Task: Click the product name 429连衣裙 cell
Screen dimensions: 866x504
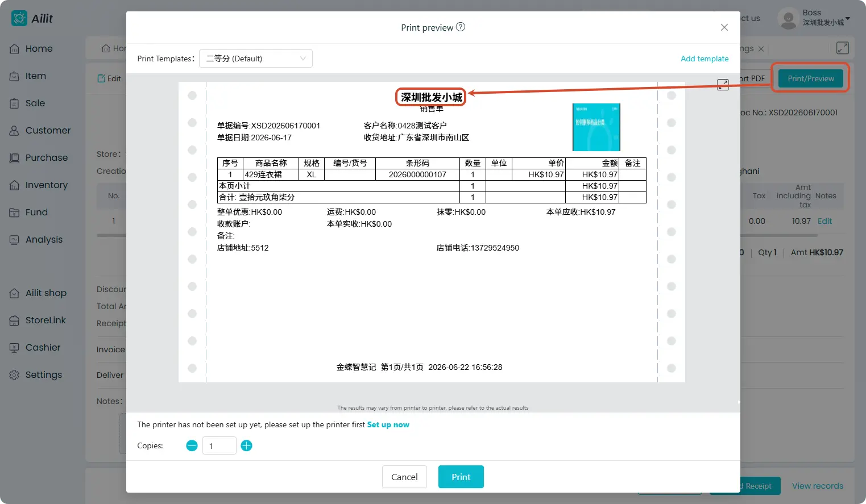Action: point(271,174)
